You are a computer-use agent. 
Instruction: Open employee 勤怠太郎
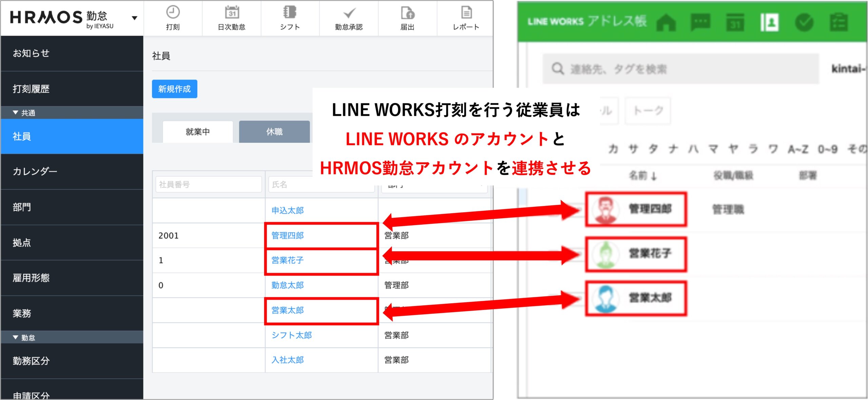click(x=288, y=285)
